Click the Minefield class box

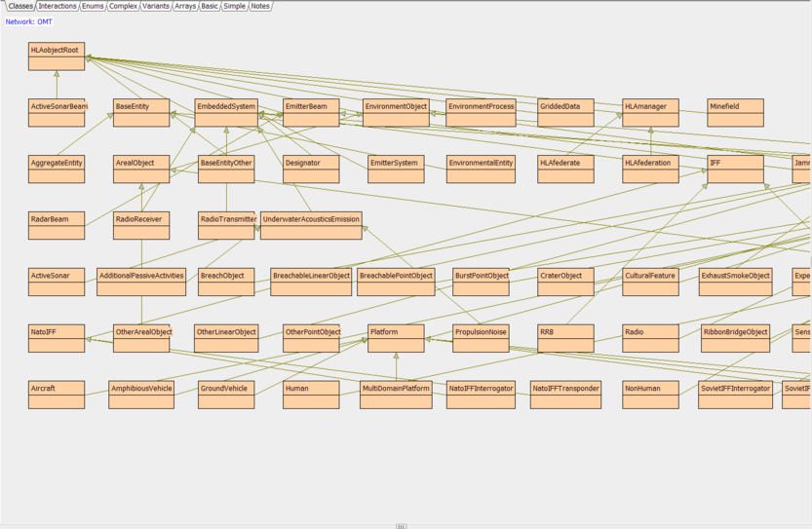coord(735,113)
